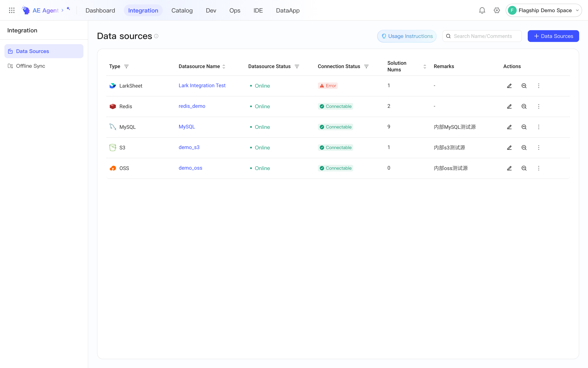Open the Dev tab
Image resolution: width=588 pixels, height=368 pixels.
[x=211, y=10]
